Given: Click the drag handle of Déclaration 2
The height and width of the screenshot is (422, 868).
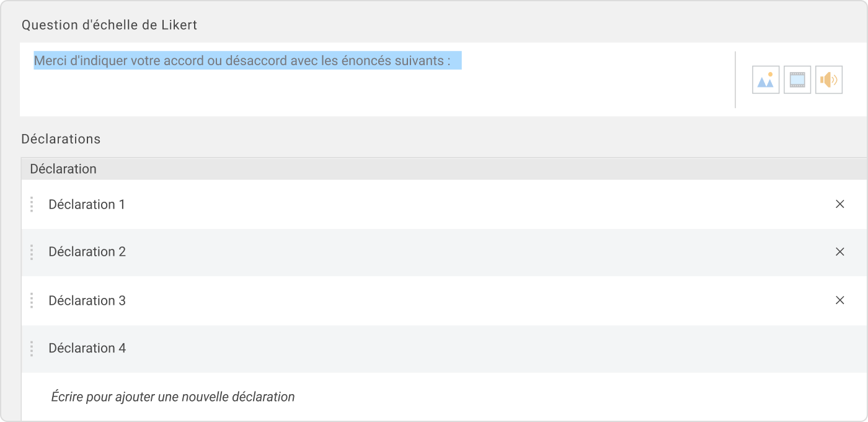Looking at the screenshot, I should click(32, 253).
